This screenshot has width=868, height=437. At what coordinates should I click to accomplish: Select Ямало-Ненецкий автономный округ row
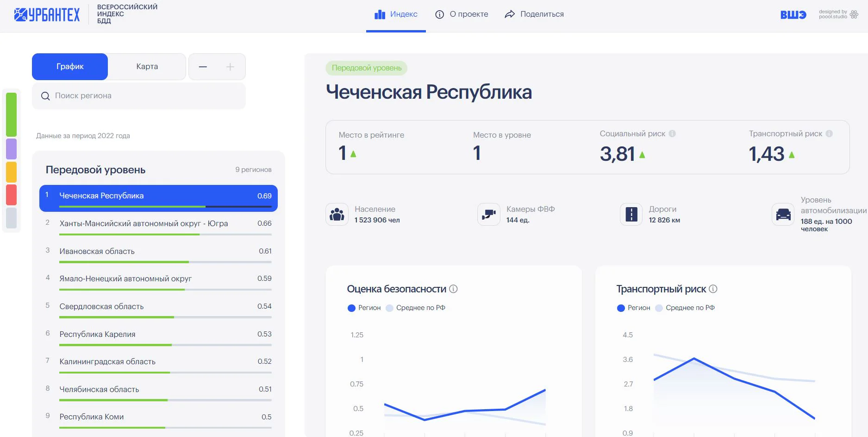[158, 280]
